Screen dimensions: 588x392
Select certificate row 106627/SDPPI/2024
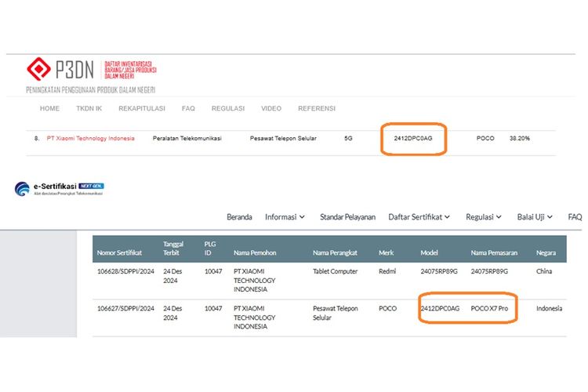click(x=125, y=308)
